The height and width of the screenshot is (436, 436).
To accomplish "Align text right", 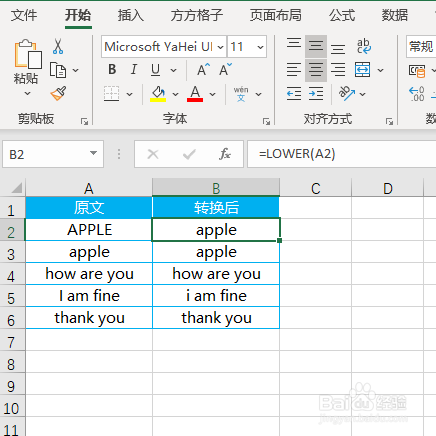I will tap(338, 70).
